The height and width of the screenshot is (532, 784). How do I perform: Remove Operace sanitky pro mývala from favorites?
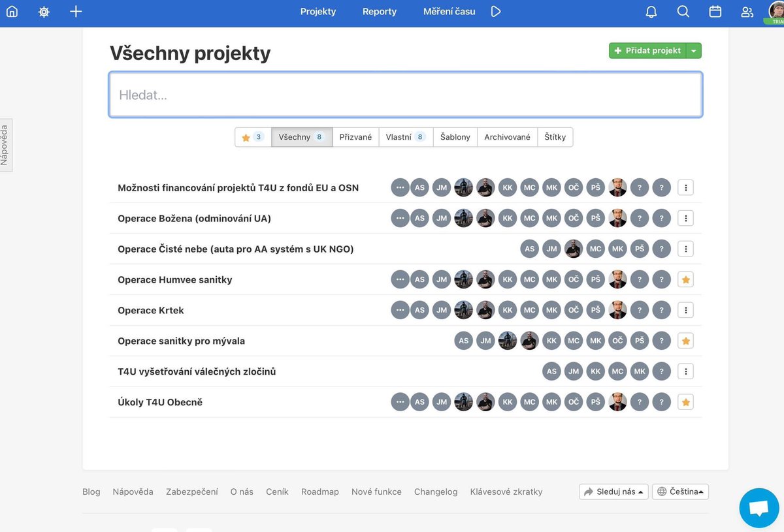point(685,340)
